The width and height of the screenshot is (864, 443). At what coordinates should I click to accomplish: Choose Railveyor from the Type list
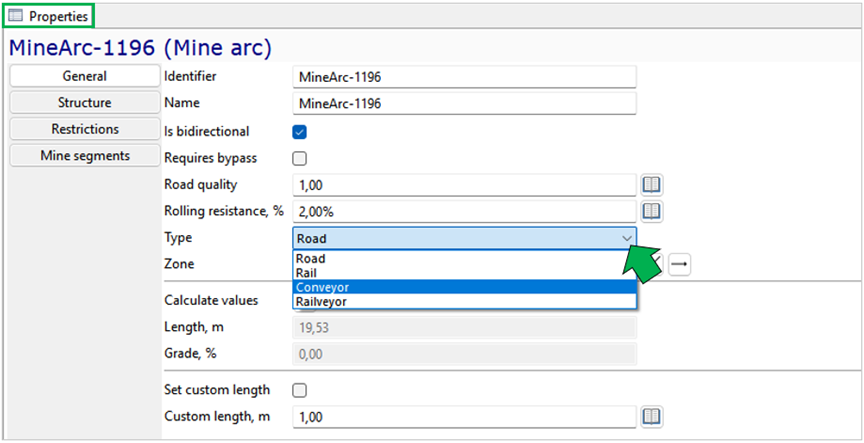[x=465, y=301]
